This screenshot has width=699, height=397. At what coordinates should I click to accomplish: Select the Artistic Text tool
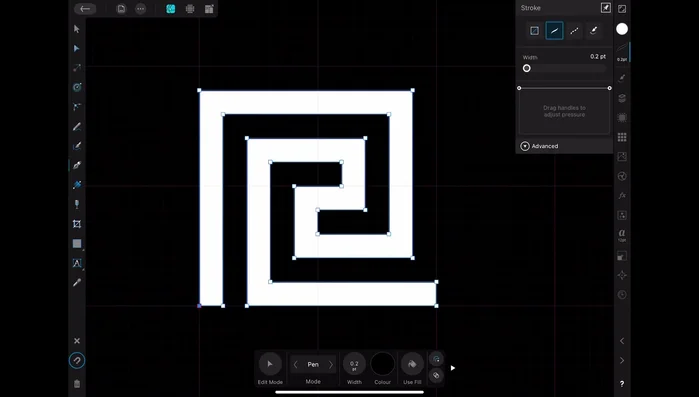pyautogui.click(x=77, y=263)
